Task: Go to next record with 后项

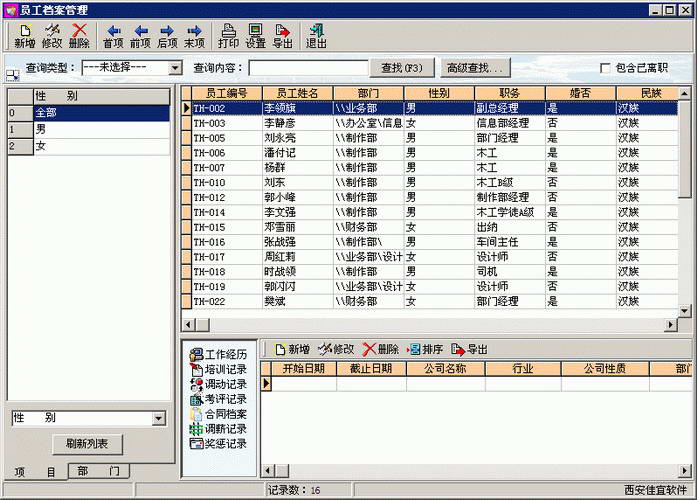Action: point(167,36)
